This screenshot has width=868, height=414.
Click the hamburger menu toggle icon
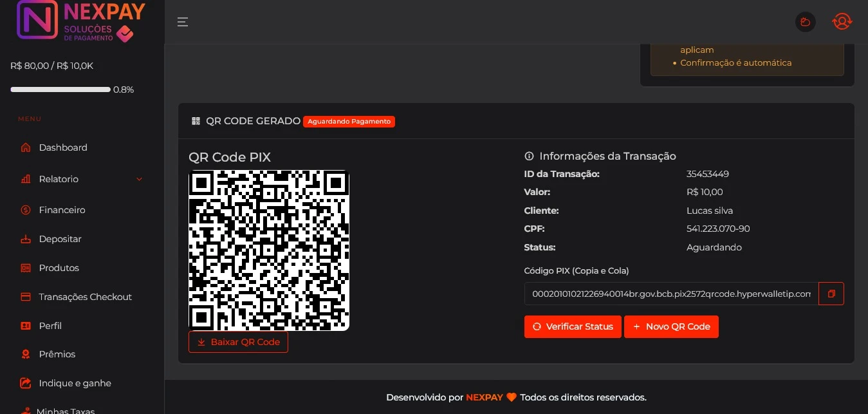183,22
